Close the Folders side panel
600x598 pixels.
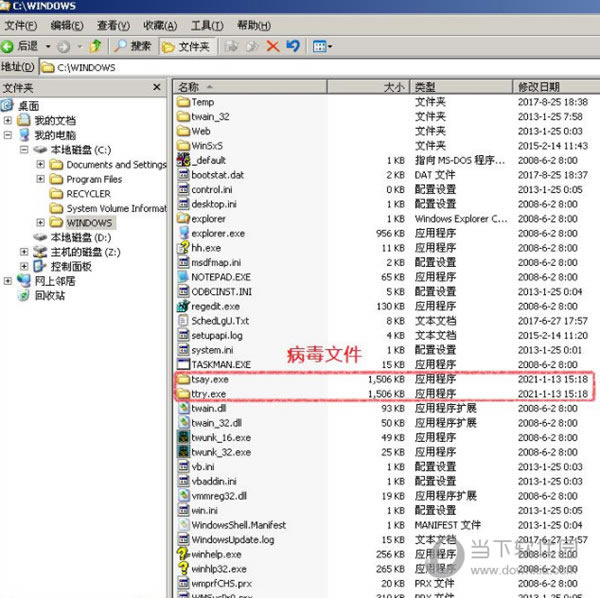pos(157,87)
